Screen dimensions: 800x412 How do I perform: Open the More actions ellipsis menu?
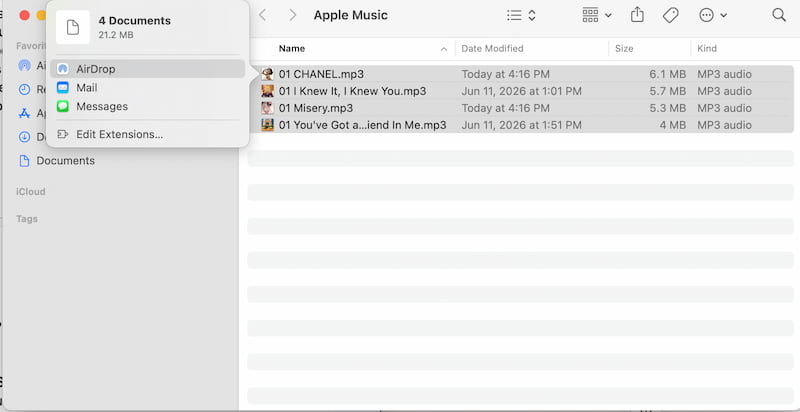click(x=713, y=15)
